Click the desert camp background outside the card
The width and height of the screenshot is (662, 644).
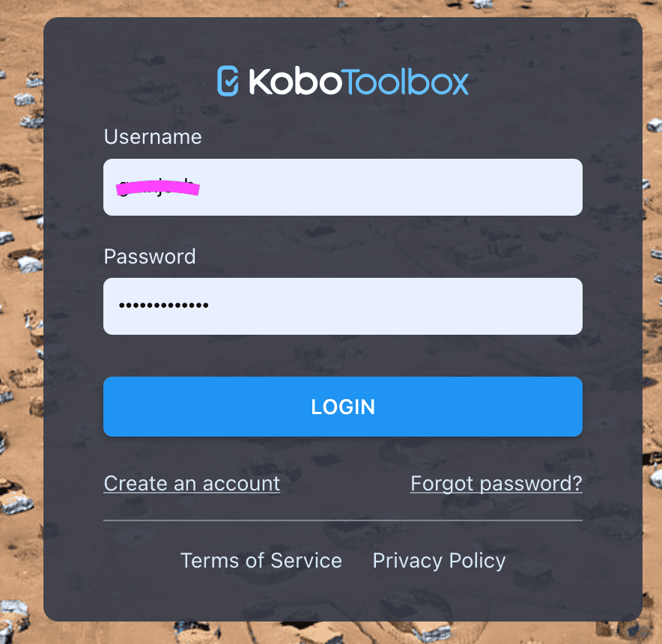[21, 321]
